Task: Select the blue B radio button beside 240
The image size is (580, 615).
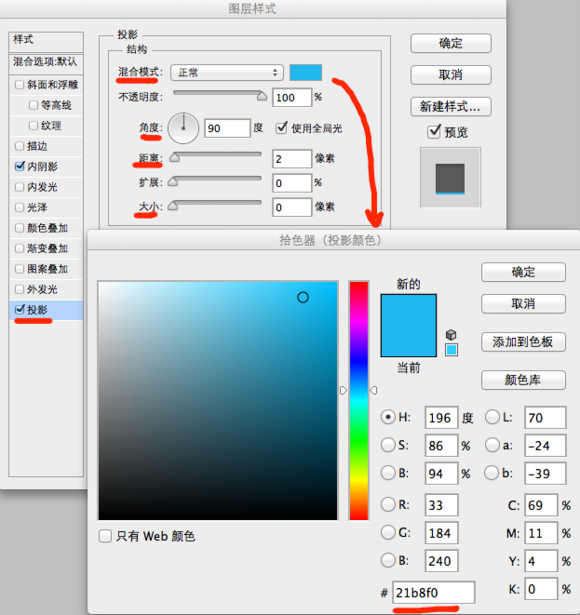Action: tap(388, 560)
